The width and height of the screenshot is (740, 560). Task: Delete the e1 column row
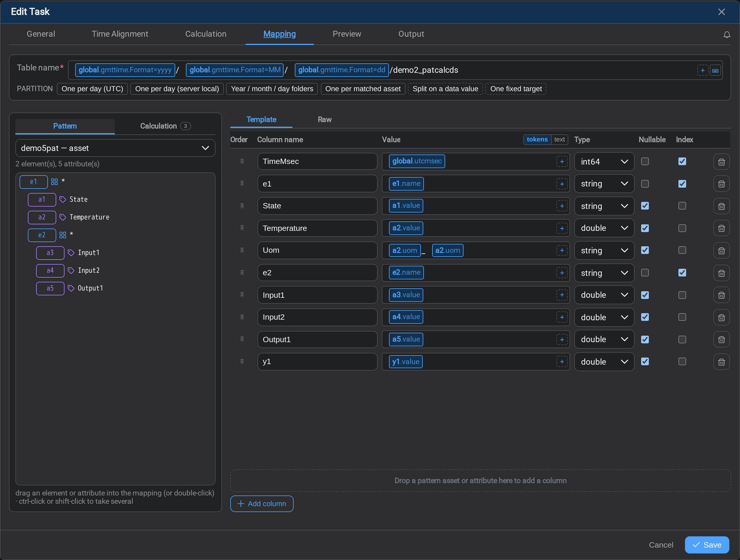[721, 184]
